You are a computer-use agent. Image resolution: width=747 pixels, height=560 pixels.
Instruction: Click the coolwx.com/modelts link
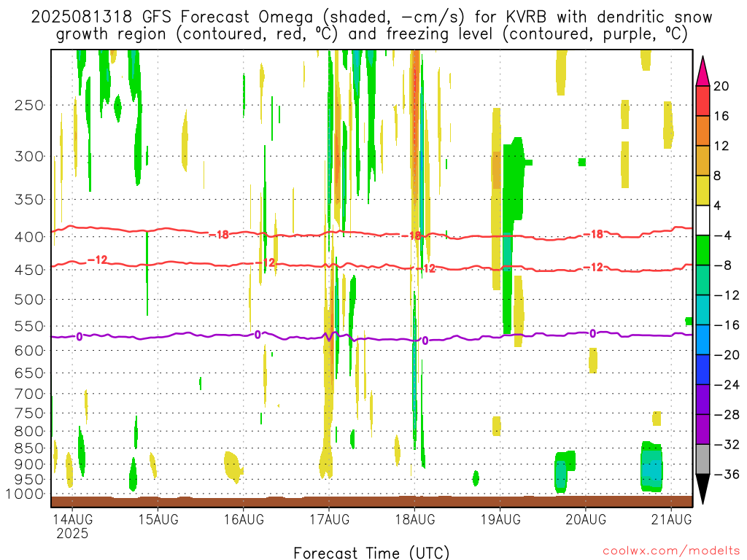(x=671, y=551)
